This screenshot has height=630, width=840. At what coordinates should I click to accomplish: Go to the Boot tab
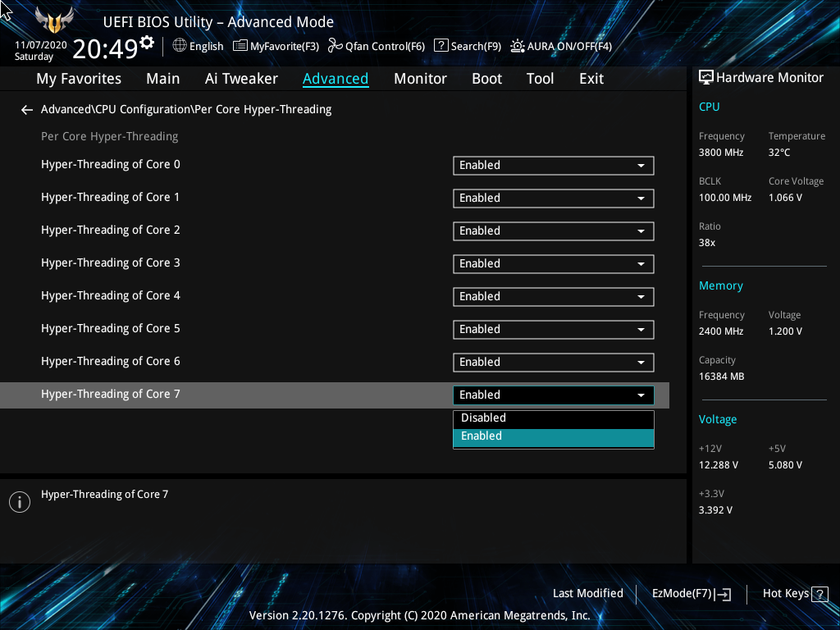[487, 79]
